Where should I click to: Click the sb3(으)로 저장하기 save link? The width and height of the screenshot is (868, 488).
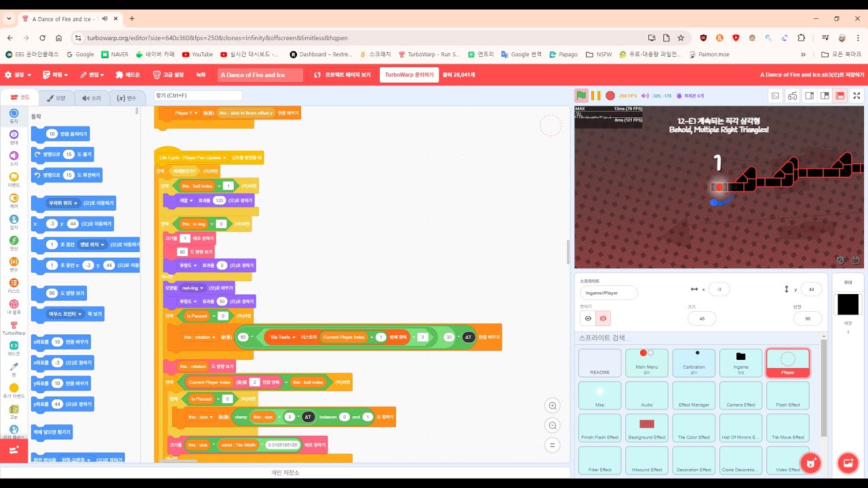(812, 75)
